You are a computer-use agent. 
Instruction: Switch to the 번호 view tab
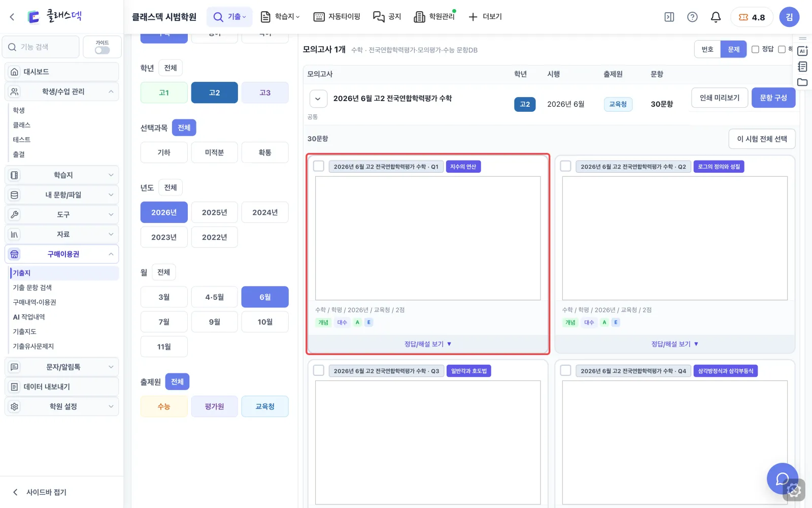tap(707, 49)
